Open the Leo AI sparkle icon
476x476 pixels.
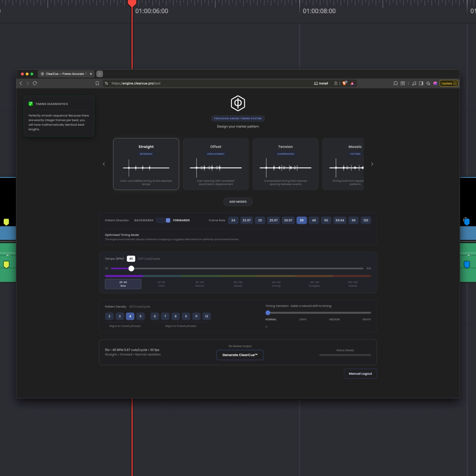point(428,83)
